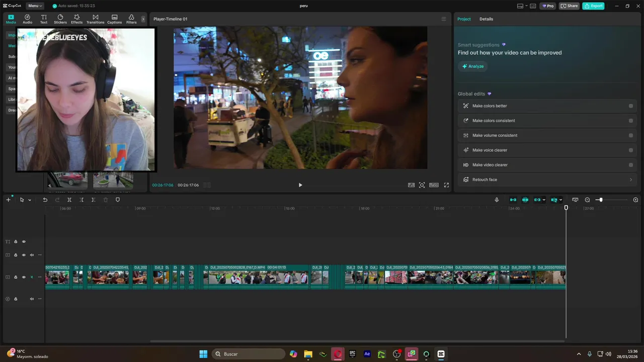Click the Analyze button

pos(473,66)
